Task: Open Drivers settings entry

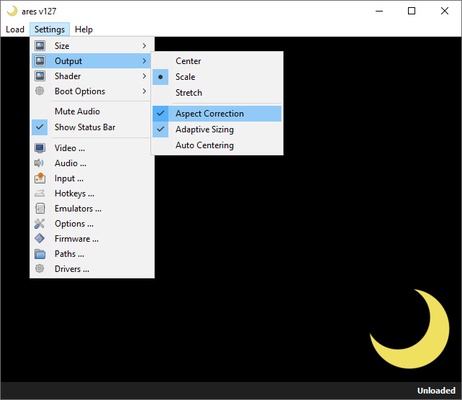Action: (91, 269)
